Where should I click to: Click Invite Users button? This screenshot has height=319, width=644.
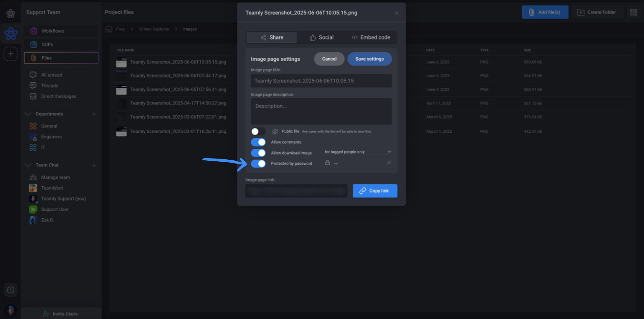[61, 314]
